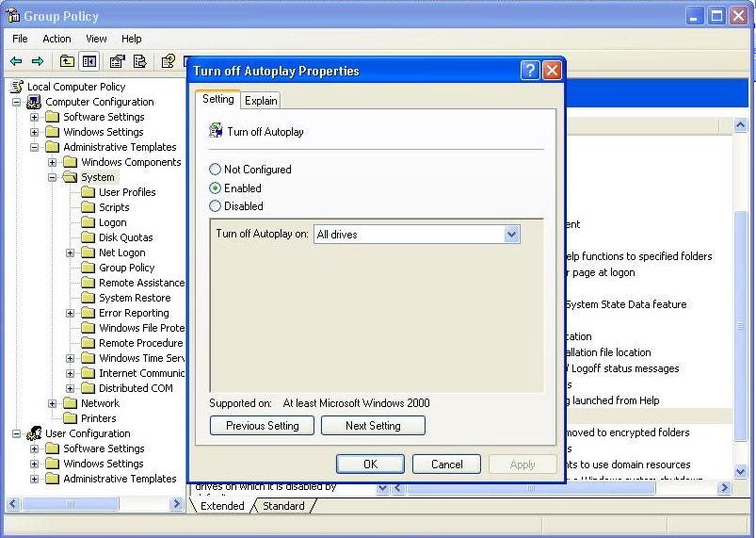
Task: Switch to the Standard view tab
Action: click(283, 506)
